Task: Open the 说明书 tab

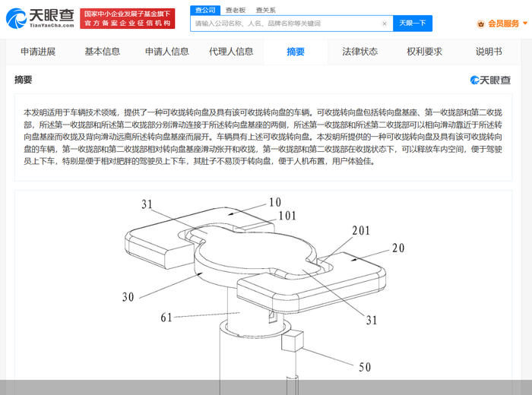Action: pyautogui.click(x=489, y=52)
